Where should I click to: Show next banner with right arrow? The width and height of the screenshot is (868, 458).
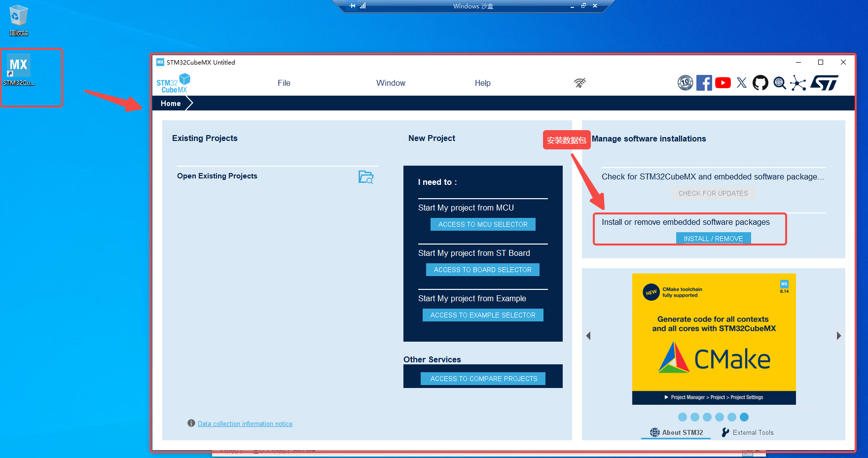tap(838, 336)
